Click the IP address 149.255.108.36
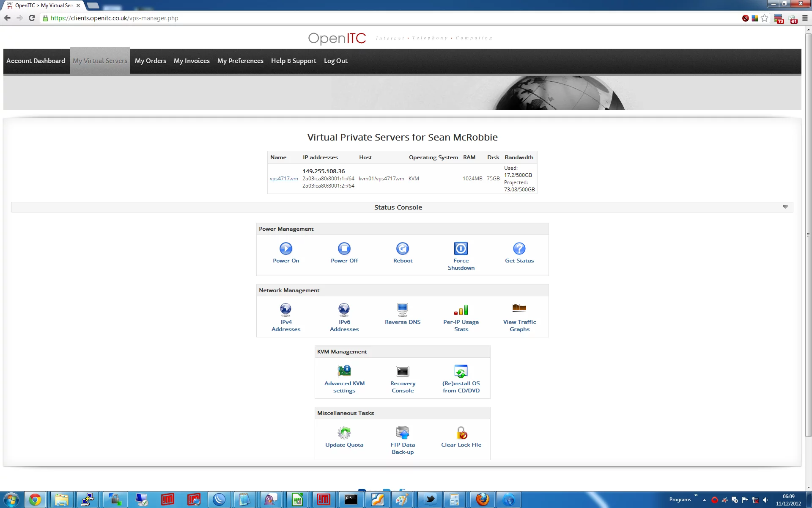The image size is (812, 508). [x=324, y=171]
